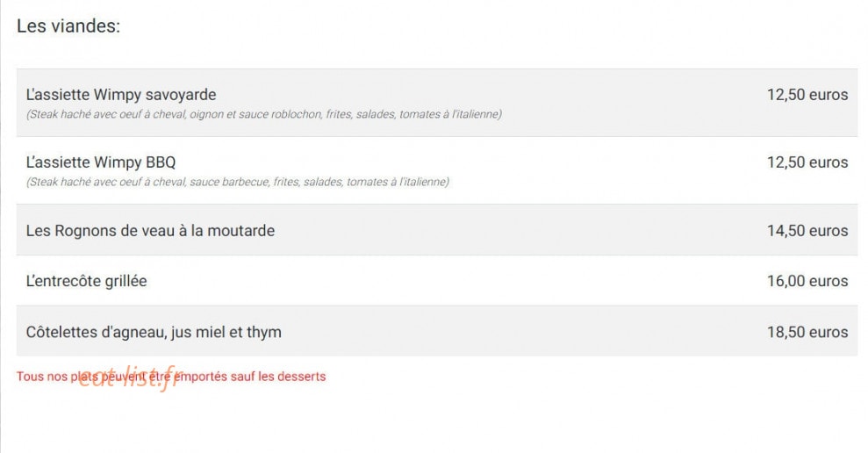Click the red takeaway notice text

pyautogui.click(x=171, y=377)
